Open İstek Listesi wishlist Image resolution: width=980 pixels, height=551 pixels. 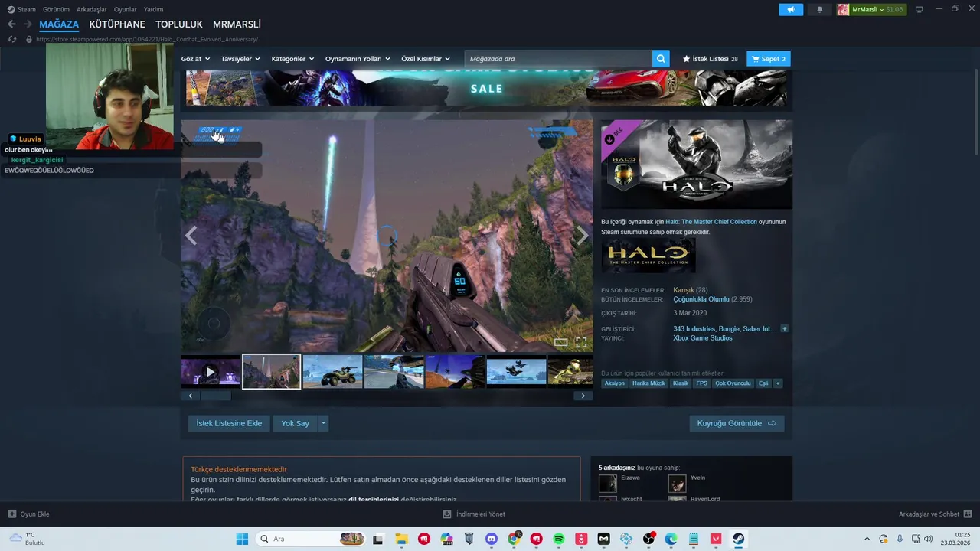tap(710, 59)
